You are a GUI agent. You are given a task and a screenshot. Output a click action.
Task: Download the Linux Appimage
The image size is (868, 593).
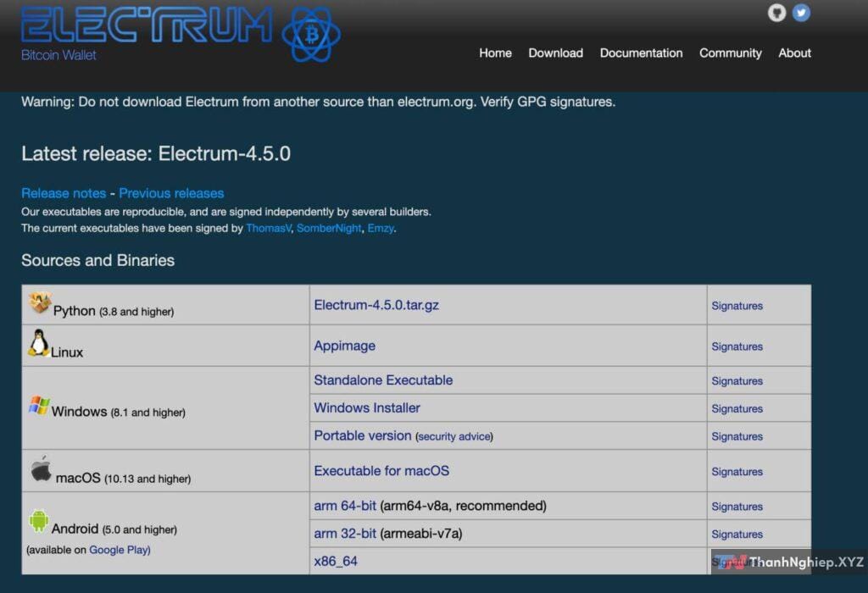pos(344,346)
